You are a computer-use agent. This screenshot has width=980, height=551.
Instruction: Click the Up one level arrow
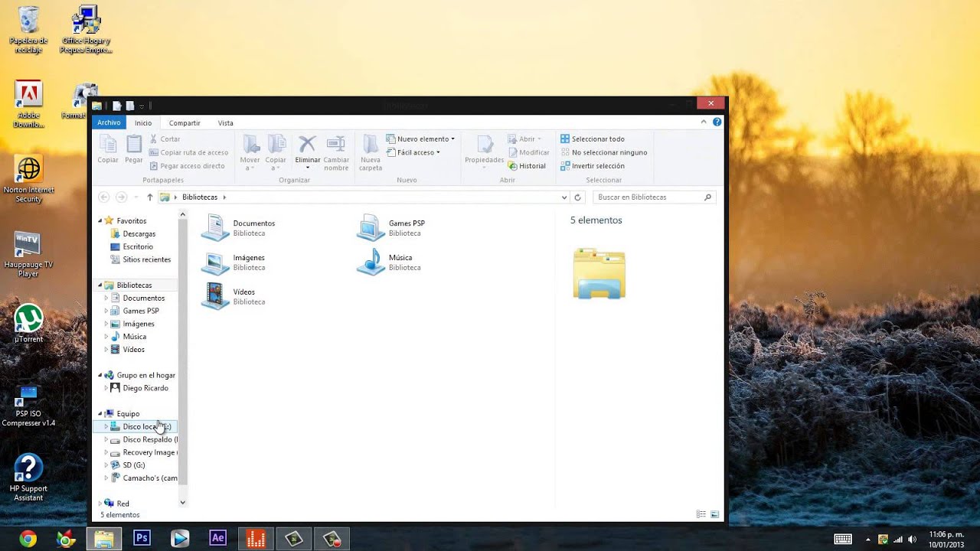point(150,197)
